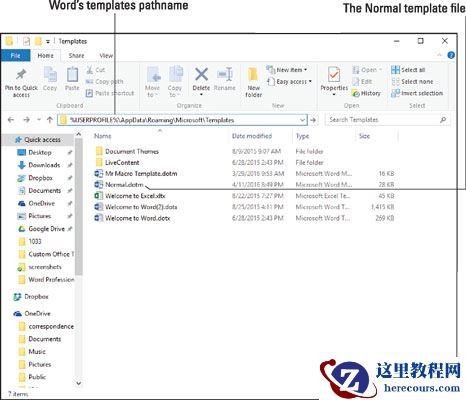Click Select all
The height and width of the screenshot is (400, 466).
[408, 70]
